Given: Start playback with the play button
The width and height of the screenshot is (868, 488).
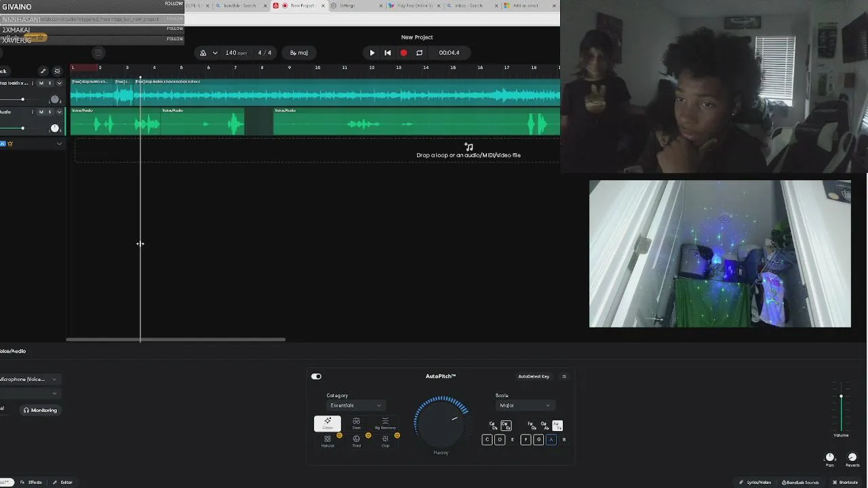Looking at the screenshot, I should 372,53.
